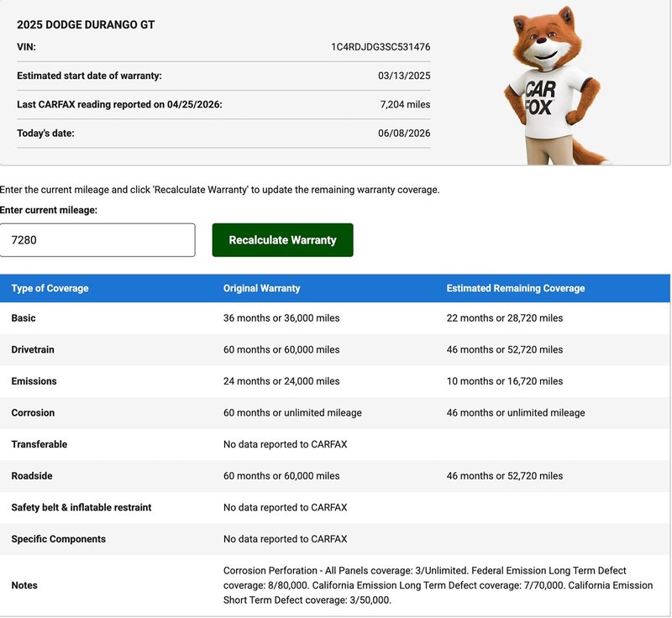Click the Emissions row label
The width and height of the screenshot is (672, 618).
[34, 381]
